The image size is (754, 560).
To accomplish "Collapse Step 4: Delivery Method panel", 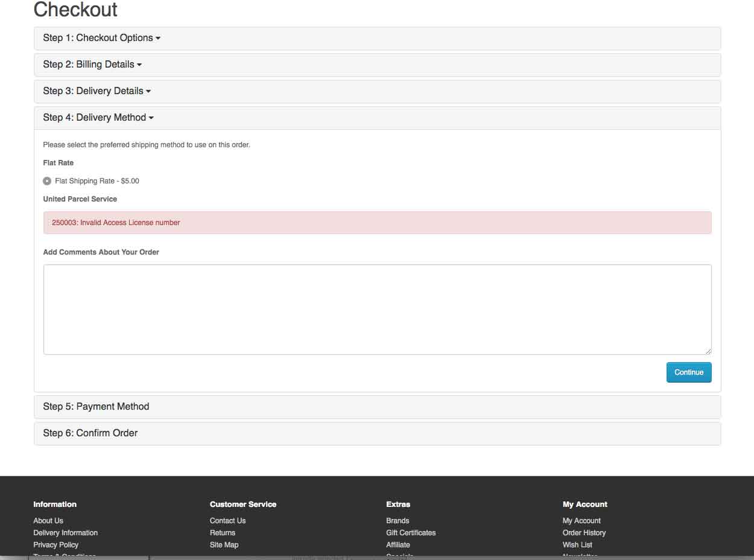I will point(98,118).
